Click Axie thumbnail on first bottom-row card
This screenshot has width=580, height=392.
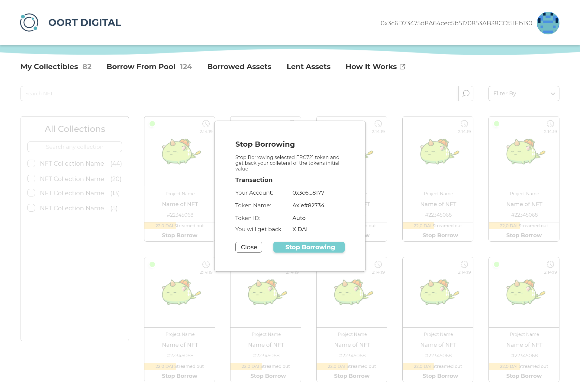point(181,292)
